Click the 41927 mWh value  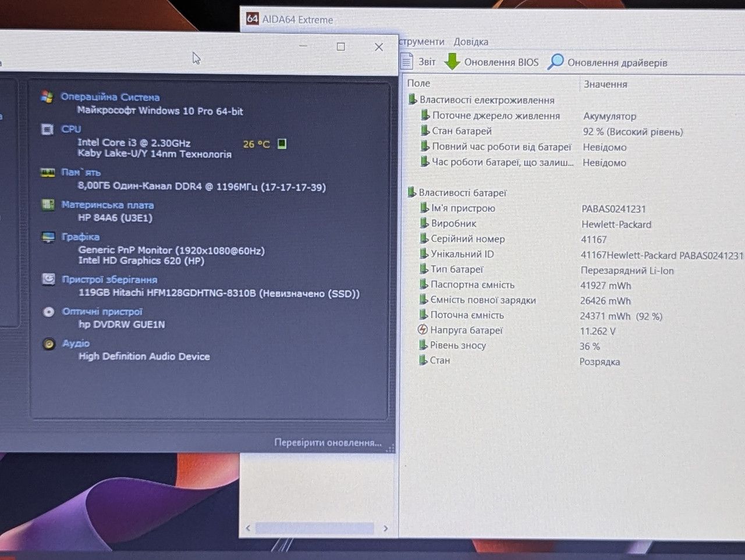(x=605, y=286)
